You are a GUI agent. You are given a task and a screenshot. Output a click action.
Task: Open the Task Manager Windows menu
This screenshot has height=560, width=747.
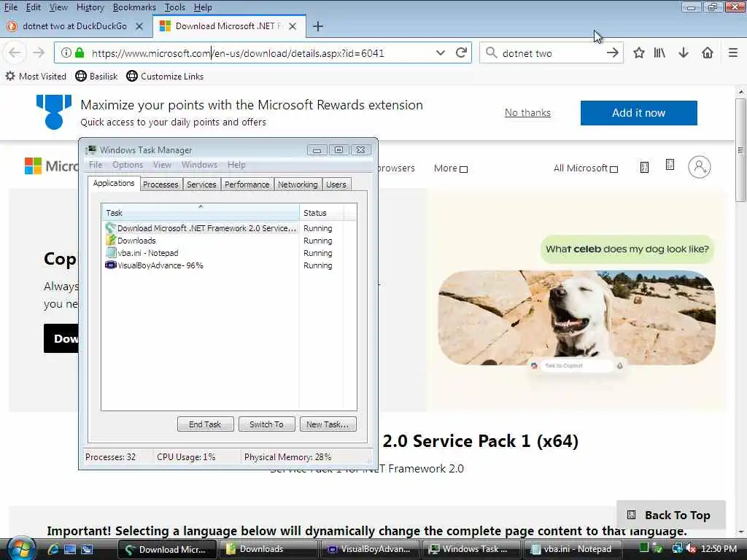pyautogui.click(x=199, y=165)
